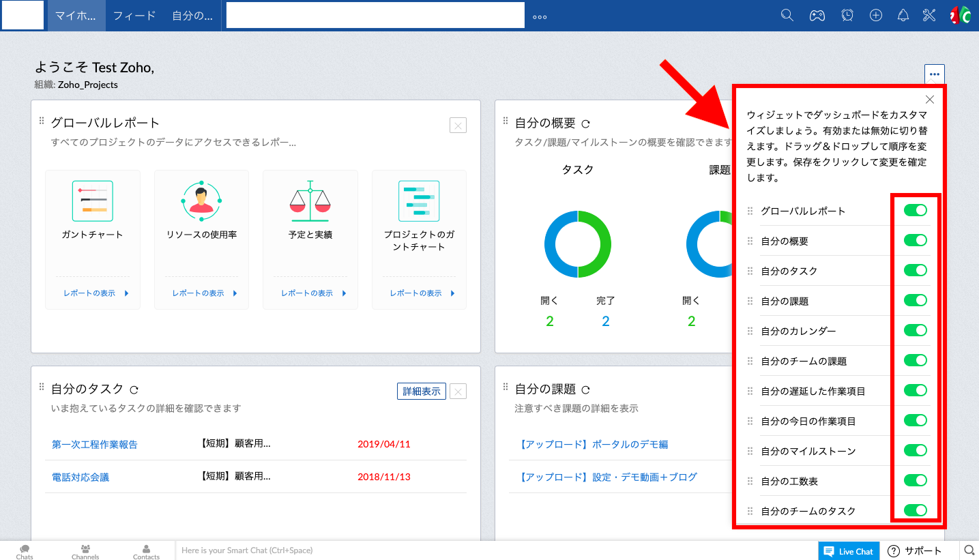Open the game controller icon
The image size is (979, 560).
817,15
